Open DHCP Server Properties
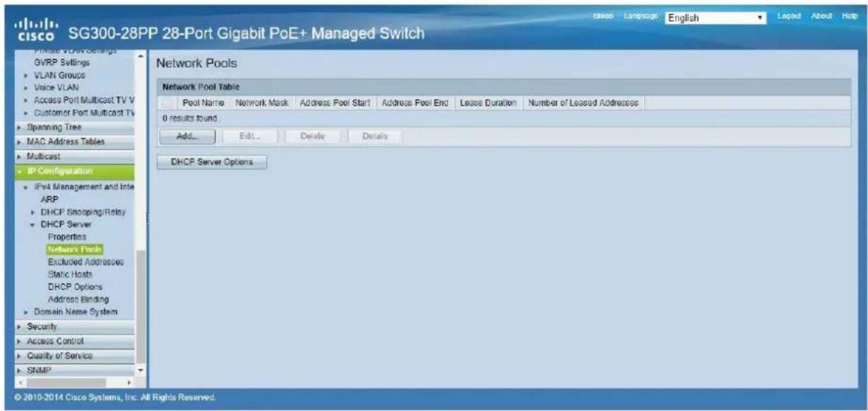 (67, 236)
